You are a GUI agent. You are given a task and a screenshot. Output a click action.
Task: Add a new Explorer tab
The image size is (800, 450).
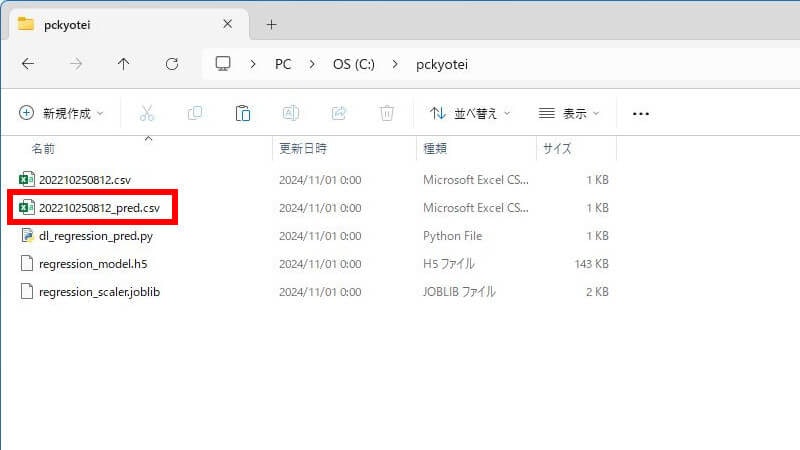(271, 24)
